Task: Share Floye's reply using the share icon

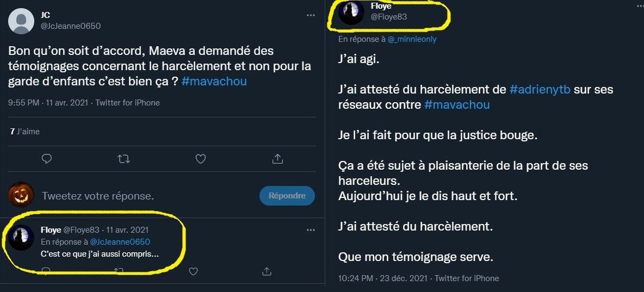Action: tap(267, 271)
